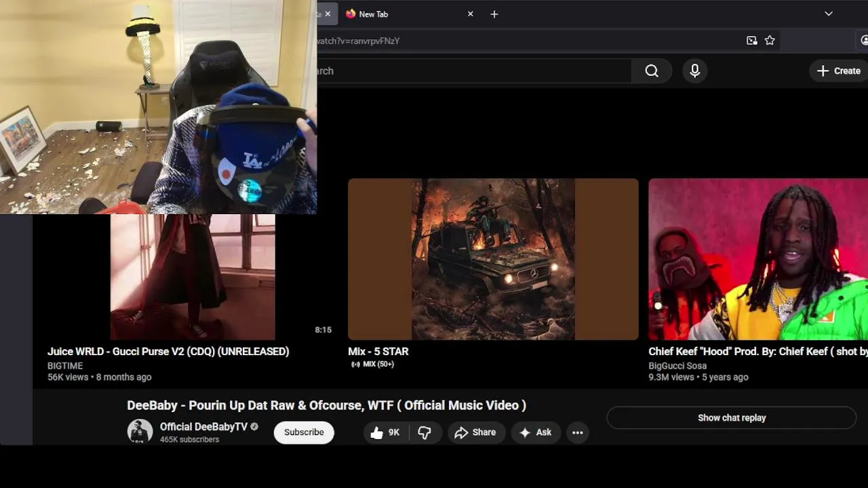The height and width of the screenshot is (488, 868).
Task: Bookmark this page with the star icon
Action: pyautogui.click(x=770, y=41)
